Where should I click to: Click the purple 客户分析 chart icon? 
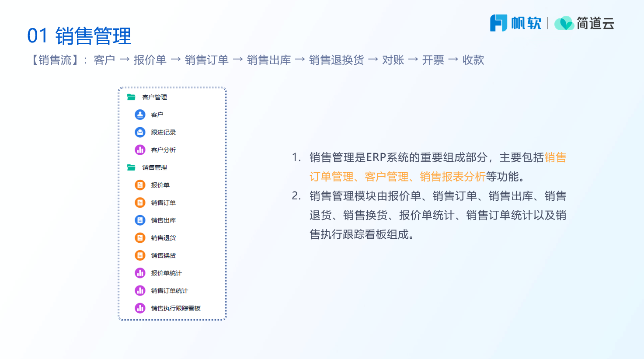point(140,150)
